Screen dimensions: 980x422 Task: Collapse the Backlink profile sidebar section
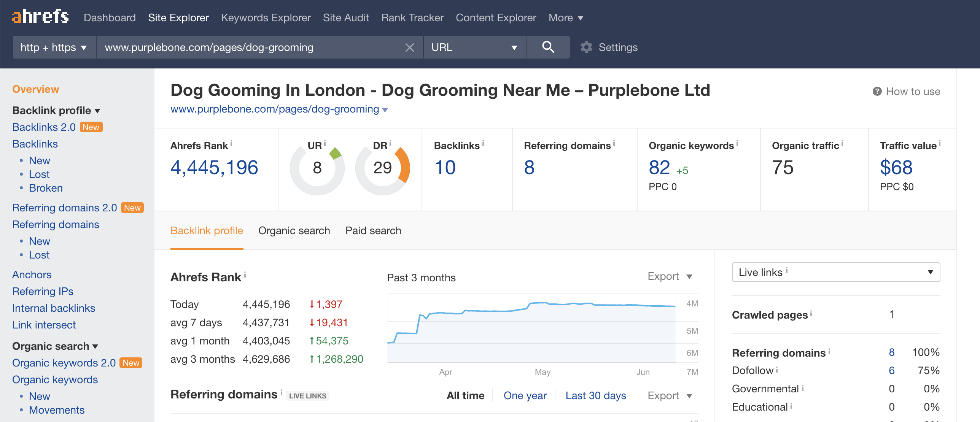click(56, 110)
